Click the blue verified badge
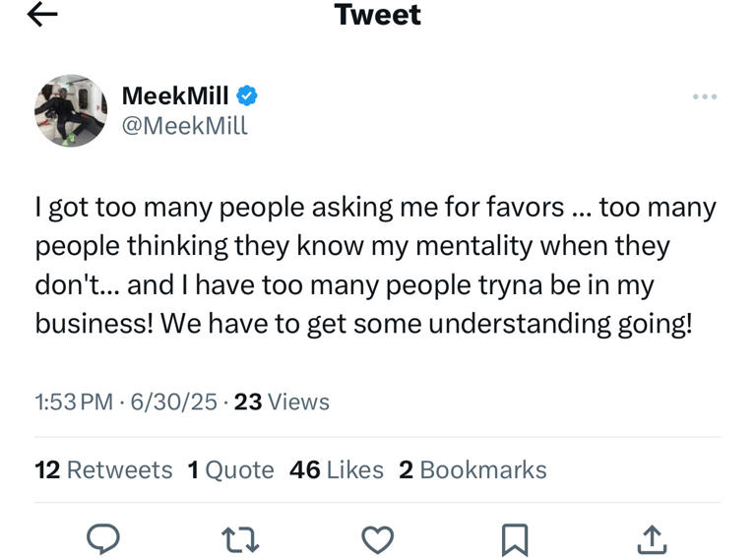Screen dimensions: 756x558 (x=249, y=95)
